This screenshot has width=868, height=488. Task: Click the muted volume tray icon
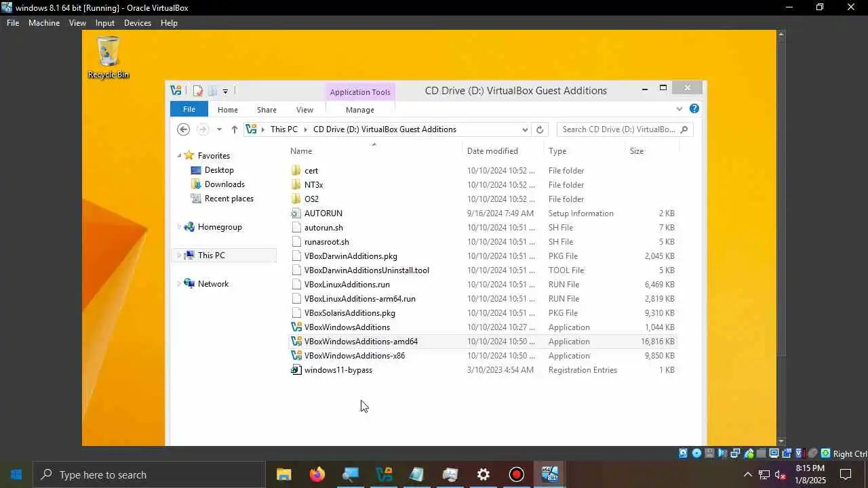point(780,474)
